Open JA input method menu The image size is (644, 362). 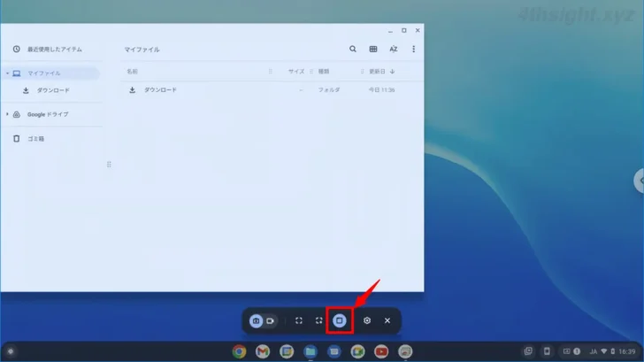tap(593, 351)
